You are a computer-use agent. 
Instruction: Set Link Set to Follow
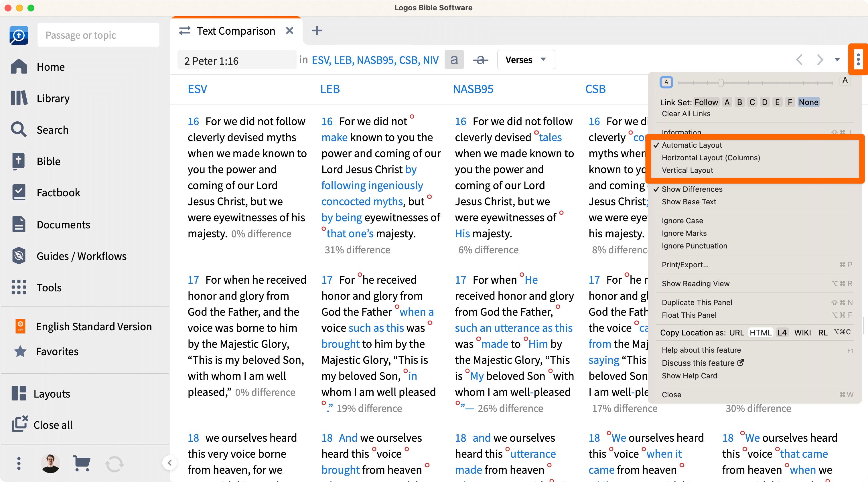(x=706, y=102)
